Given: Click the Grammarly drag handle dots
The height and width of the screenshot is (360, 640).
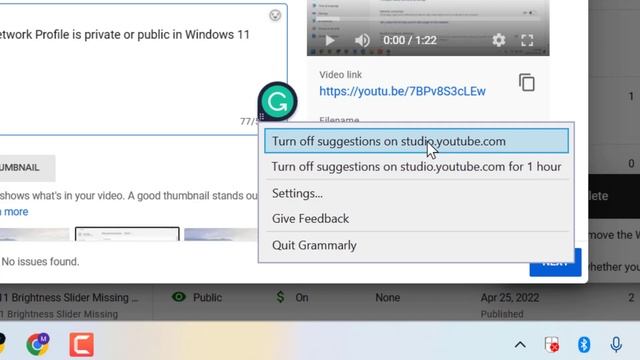Looking at the screenshot, I should pos(262,117).
